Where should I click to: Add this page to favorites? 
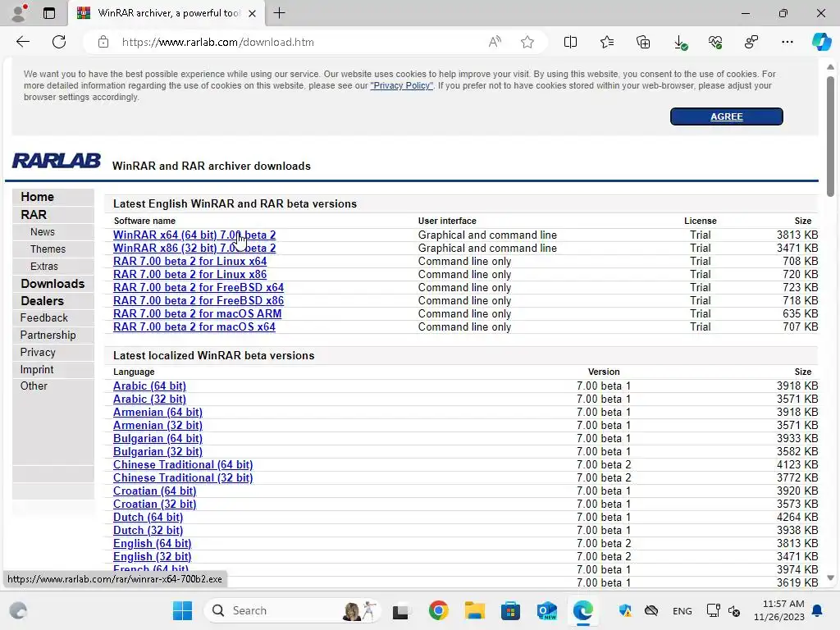coord(527,42)
